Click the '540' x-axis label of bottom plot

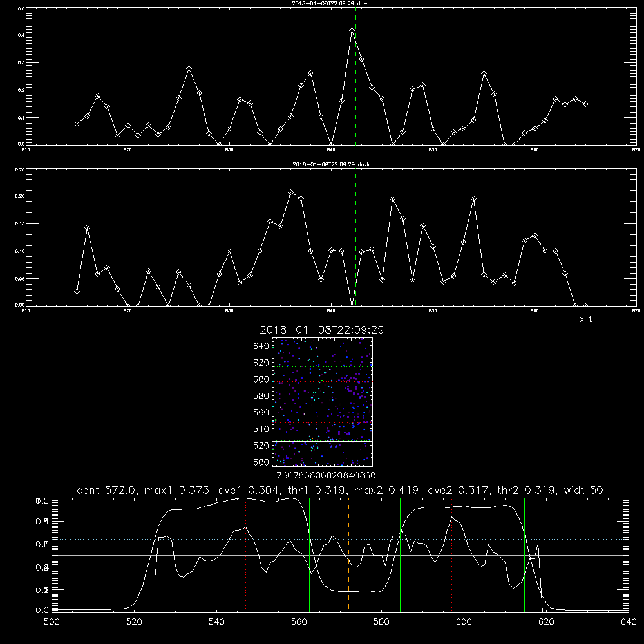[x=216, y=622]
